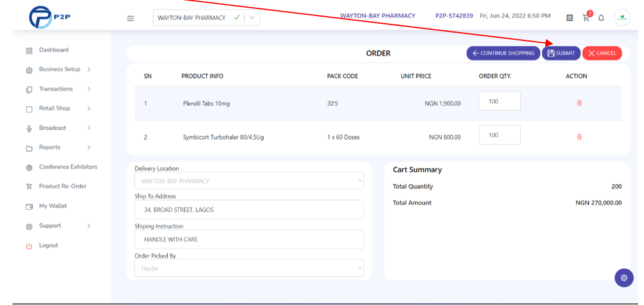Click Plendil Tabs 10mg product name
Viewport: 644px width, 305px height.
tap(207, 104)
